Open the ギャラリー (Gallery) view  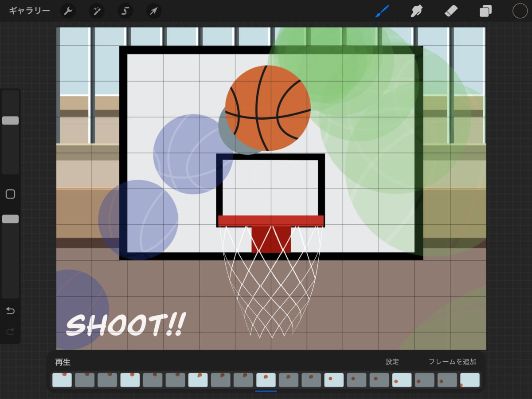point(29,11)
